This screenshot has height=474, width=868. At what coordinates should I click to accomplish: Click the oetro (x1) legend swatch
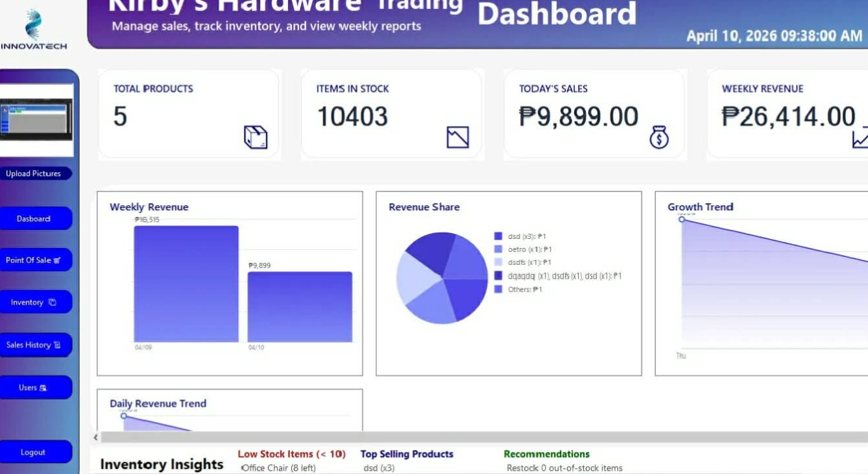coord(498,249)
